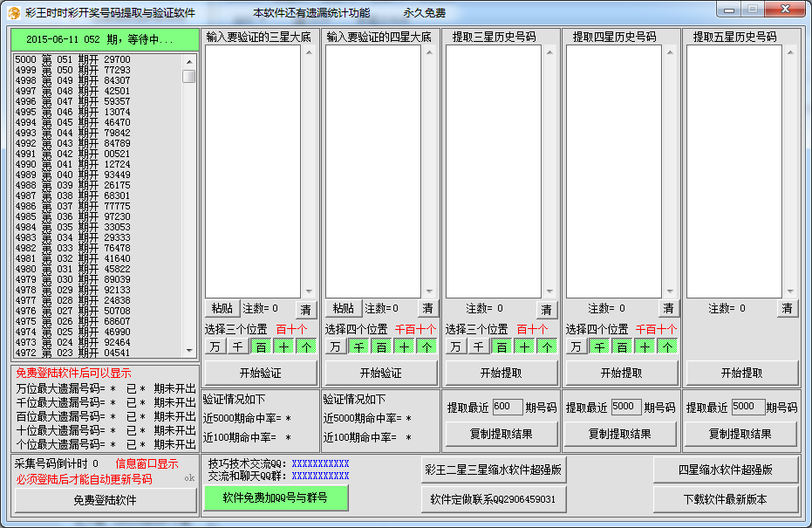The image size is (812, 528).
Task: Copy five-star results with 复制提取结果
Action: click(740, 435)
